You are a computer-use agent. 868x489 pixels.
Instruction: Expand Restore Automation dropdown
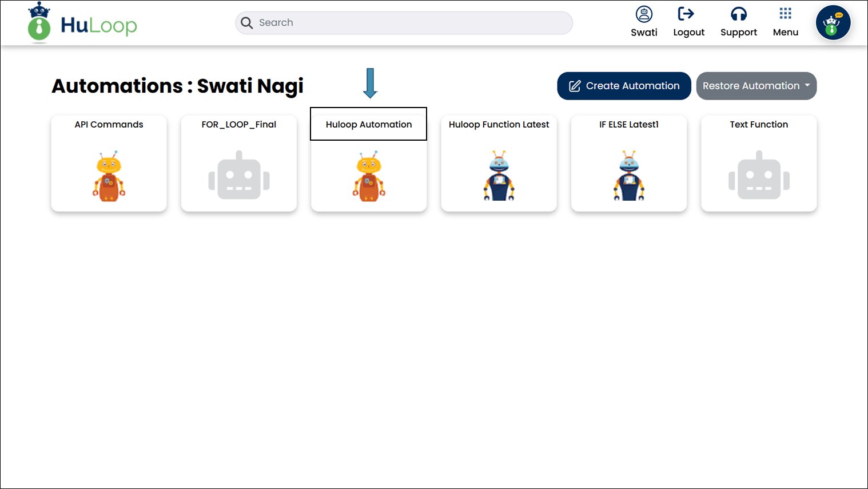(756, 86)
